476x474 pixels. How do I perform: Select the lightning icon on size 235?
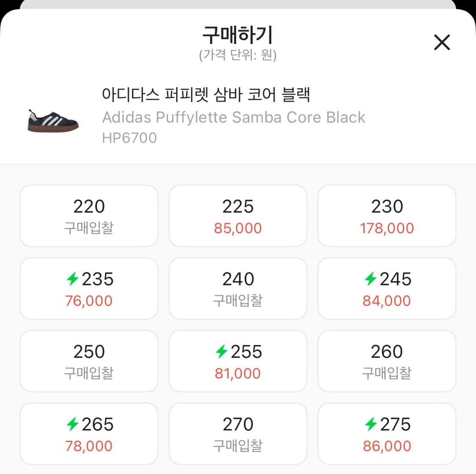[x=73, y=279]
